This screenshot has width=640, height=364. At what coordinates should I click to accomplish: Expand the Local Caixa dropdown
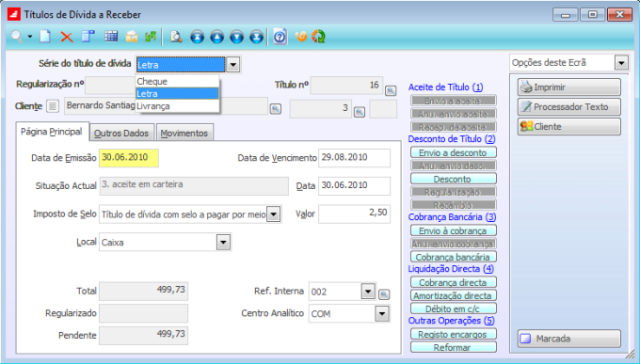click(x=223, y=243)
